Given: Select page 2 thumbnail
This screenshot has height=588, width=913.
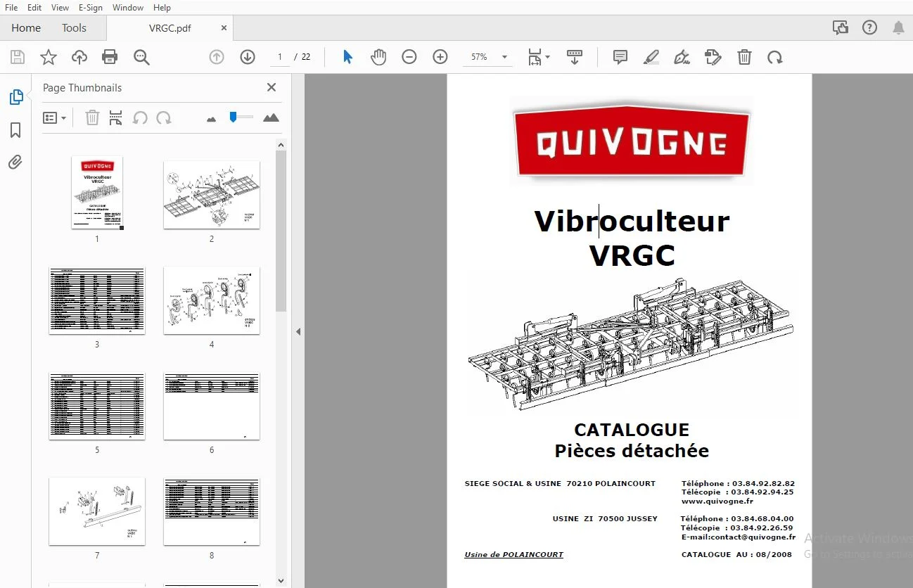Looking at the screenshot, I should (212, 195).
